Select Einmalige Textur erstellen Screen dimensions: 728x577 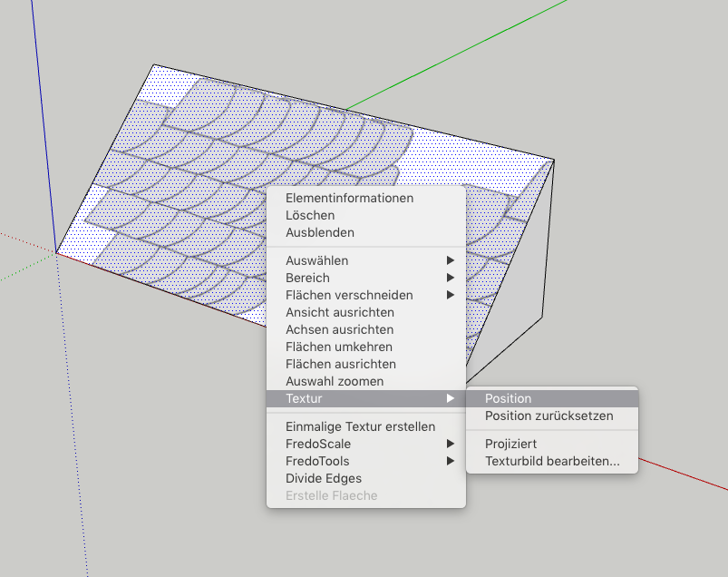pos(360,426)
